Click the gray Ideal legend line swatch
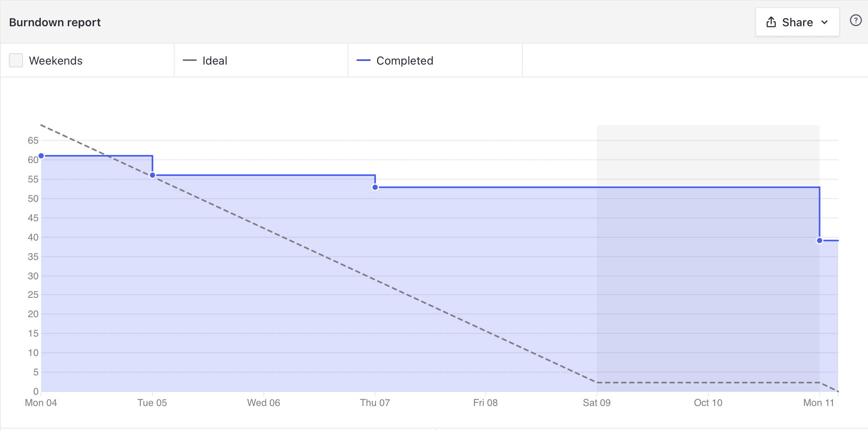This screenshot has width=868, height=431. tap(190, 61)
